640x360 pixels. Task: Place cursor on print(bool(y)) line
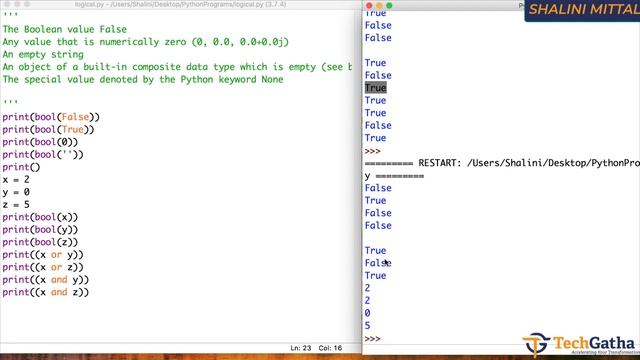[x=40, y=230]
